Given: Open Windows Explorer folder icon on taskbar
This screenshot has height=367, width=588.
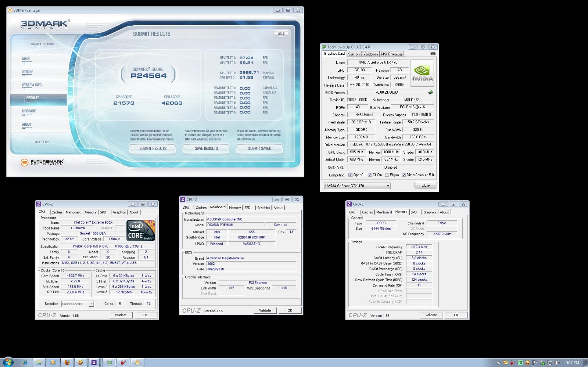Looking at the screenshot, I should (39, 363).
